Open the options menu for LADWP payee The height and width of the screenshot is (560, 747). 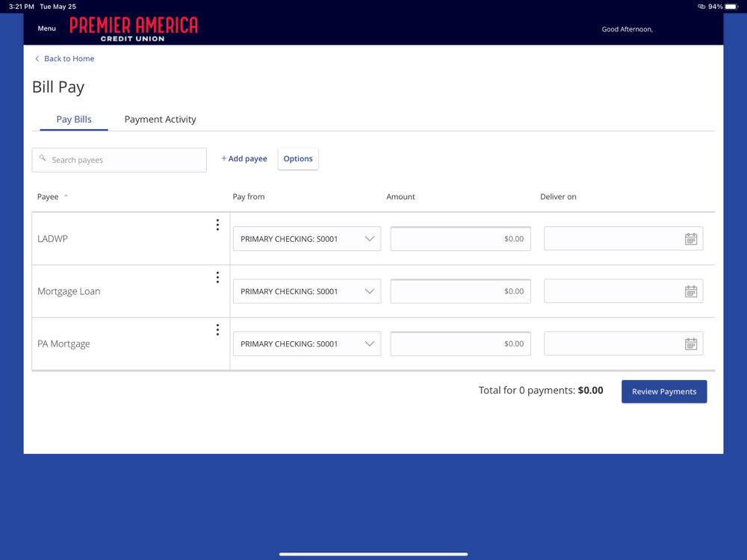point(217,225)
